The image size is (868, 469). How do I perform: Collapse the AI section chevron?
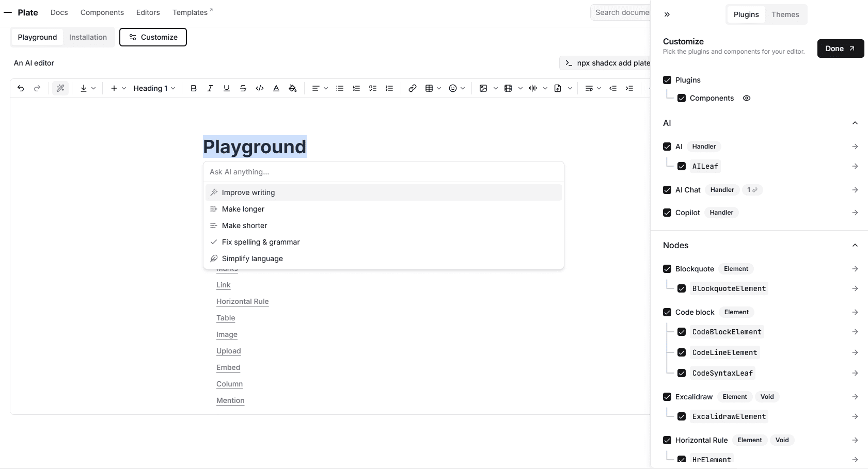[855, 123]
